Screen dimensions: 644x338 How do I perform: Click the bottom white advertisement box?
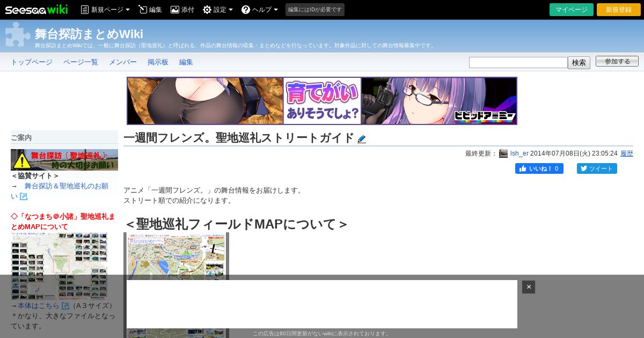(x=322, y=304)
